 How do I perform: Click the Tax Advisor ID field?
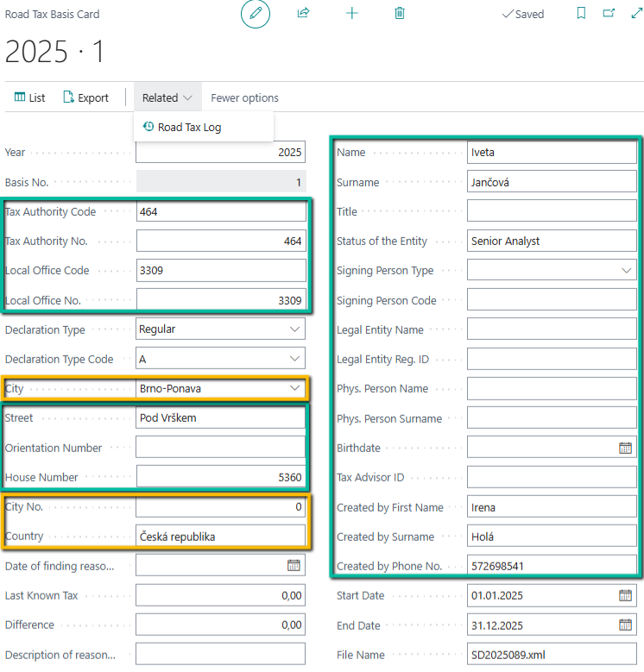pyautogui.click(x=552, y=477)
